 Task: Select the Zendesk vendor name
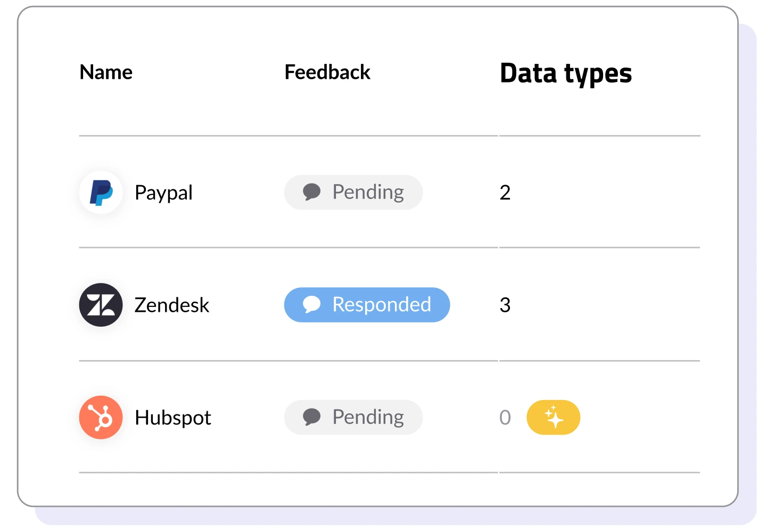[x=171, y=305]
